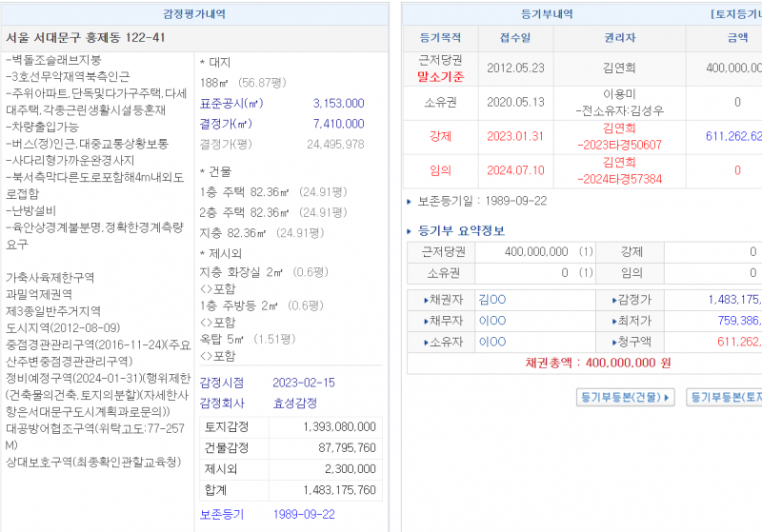Click the 2024.07.10 red date cell
This screenshot has width=762, height=532.
pyautogui.click(x=515, y=170)
